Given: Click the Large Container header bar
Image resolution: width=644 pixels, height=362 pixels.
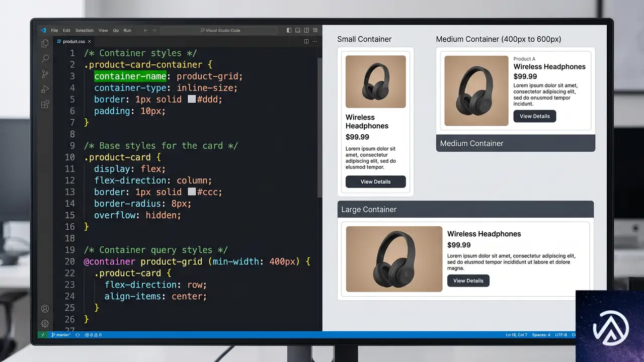Looking at the screenshot, I should [x=465, y=209].
